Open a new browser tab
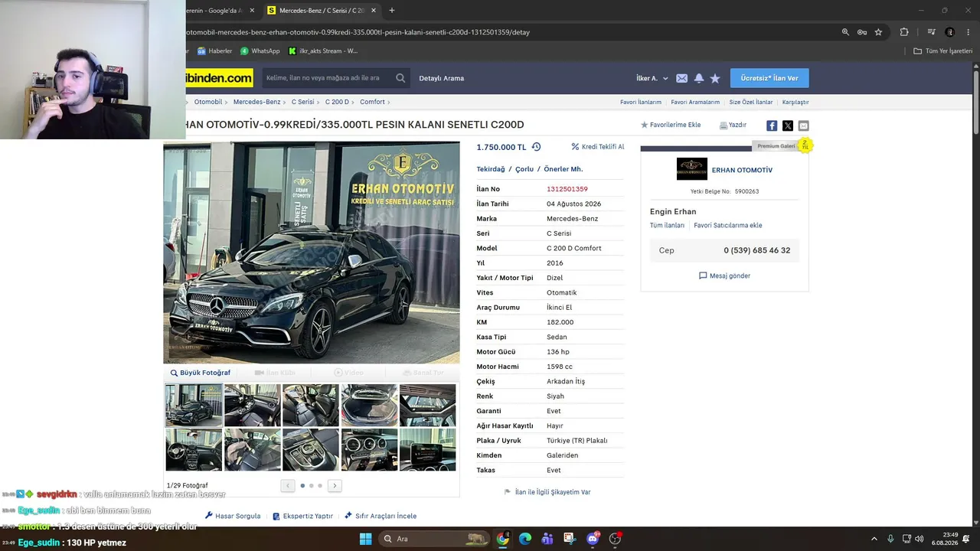 click(392, 11)
